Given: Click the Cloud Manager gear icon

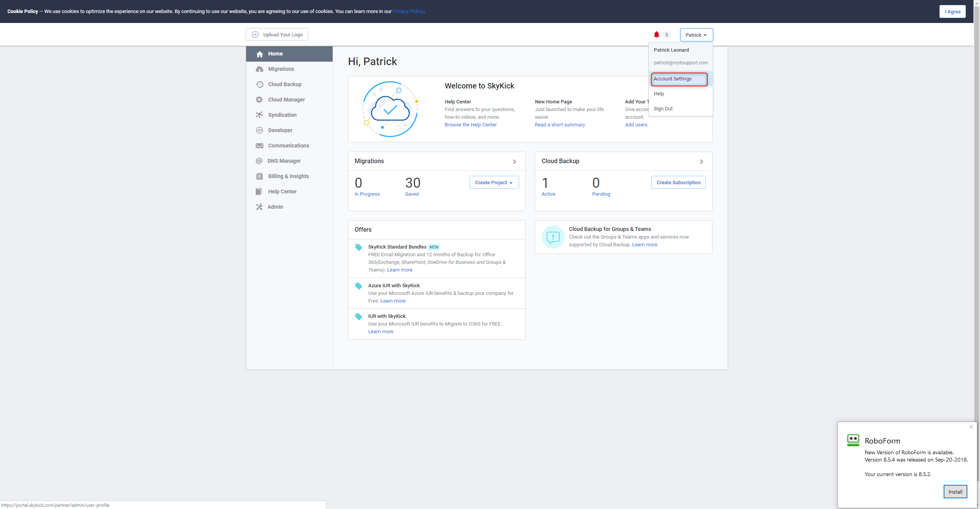Looking at the screenshot, I should pos(260,100).
